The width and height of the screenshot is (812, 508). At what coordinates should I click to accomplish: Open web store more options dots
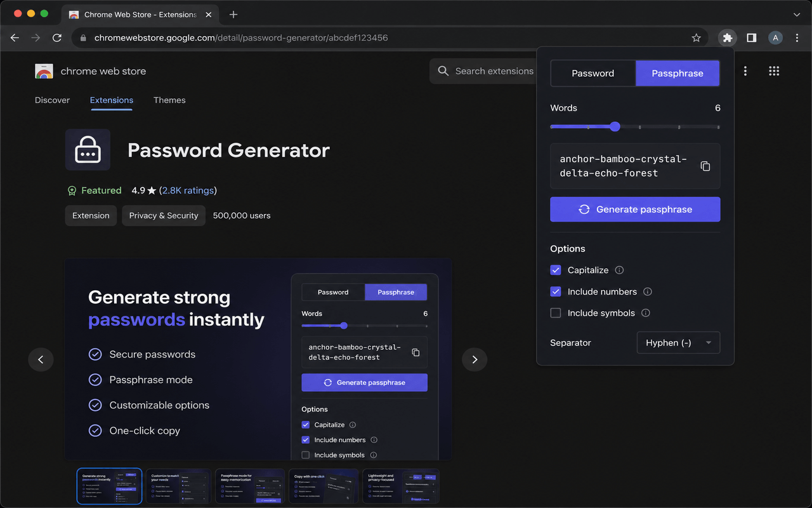click(745, 71)
